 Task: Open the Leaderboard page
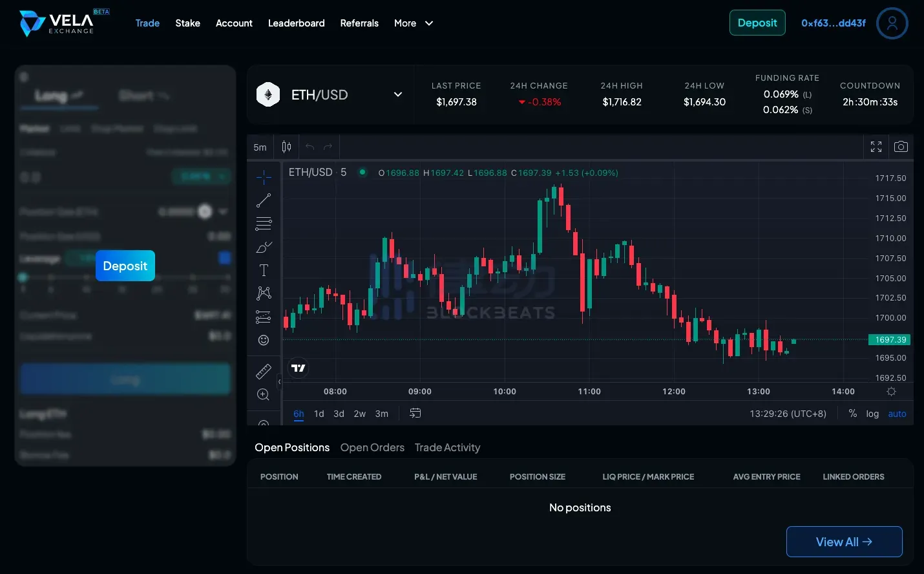coord(296,23)
